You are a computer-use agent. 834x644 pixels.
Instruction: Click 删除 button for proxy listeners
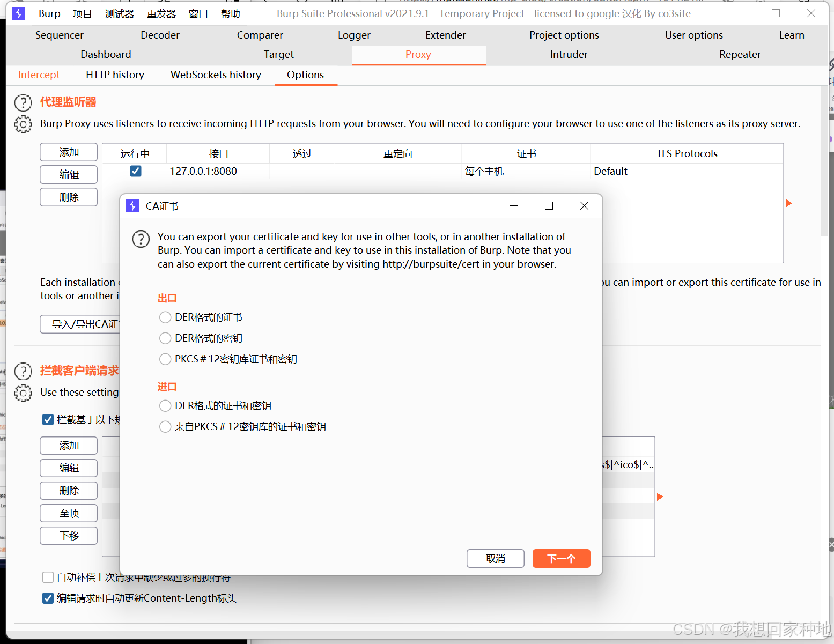tap(69, 197)
